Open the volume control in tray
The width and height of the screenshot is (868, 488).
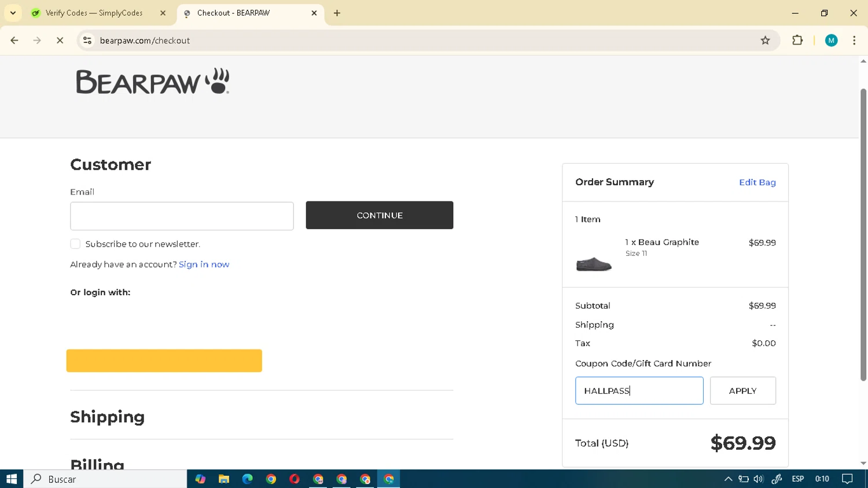point(759,479)
